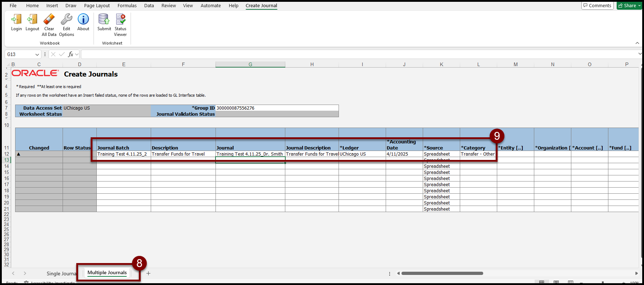Open the Status Viewer icon
The width and height of the screenshot is (644, 285).
click(x=121, y=20)
